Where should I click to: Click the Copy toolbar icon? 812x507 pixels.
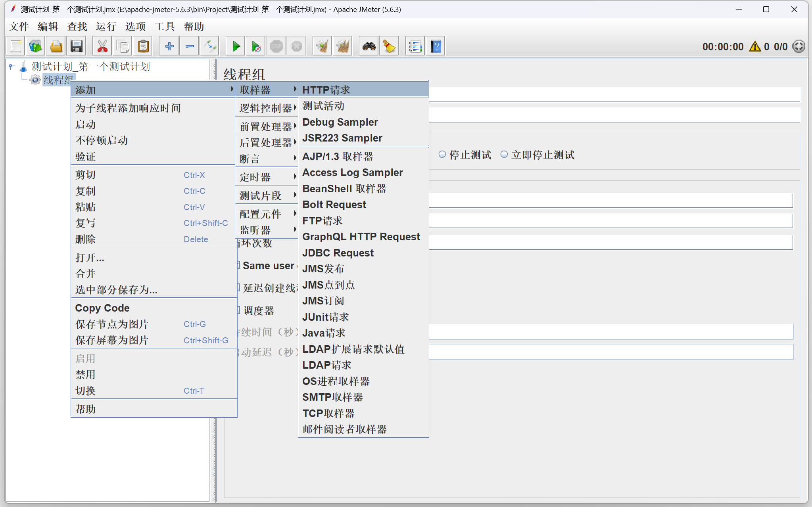[123, 46]
